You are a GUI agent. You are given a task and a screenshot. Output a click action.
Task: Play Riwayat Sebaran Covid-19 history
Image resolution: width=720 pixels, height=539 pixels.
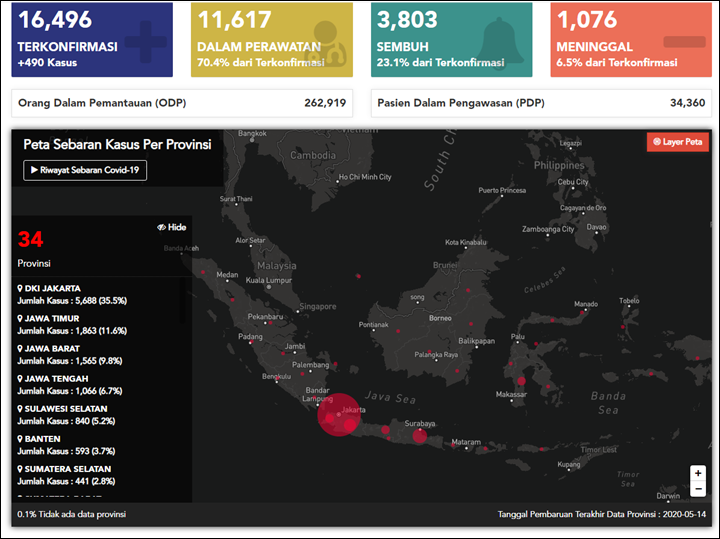pyautogui.click(x=85, y=170)
